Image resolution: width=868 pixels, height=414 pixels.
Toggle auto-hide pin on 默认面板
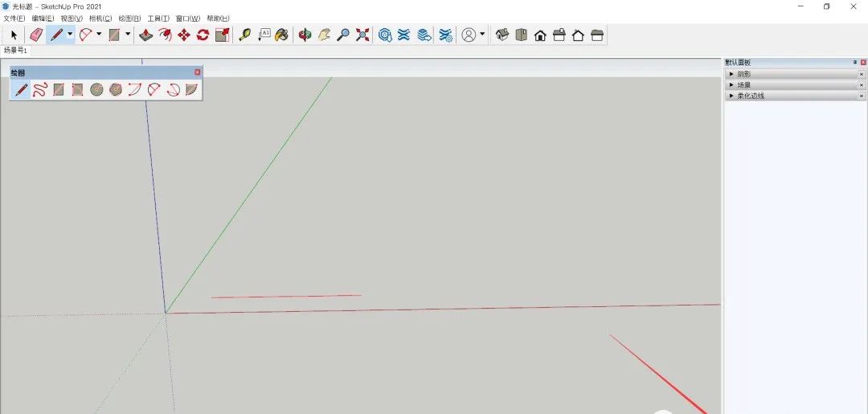click(x=854, y=63)
